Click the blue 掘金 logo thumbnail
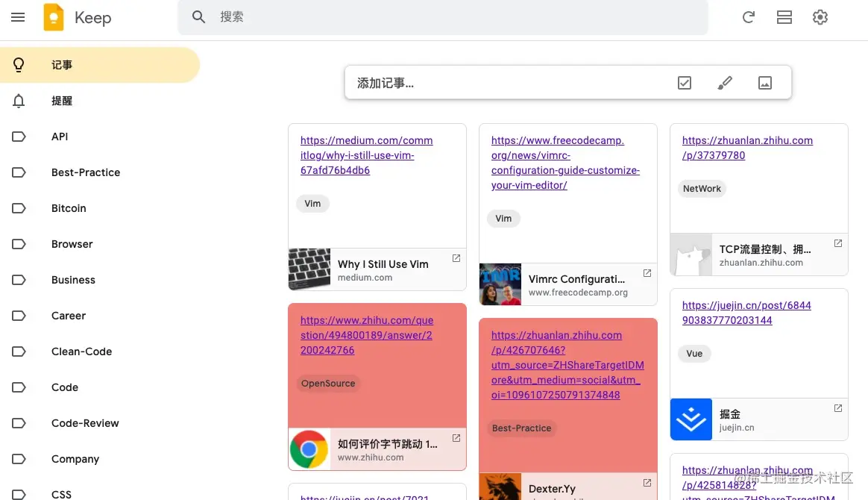This screenshot has width=868, height=500. point(691,419)
